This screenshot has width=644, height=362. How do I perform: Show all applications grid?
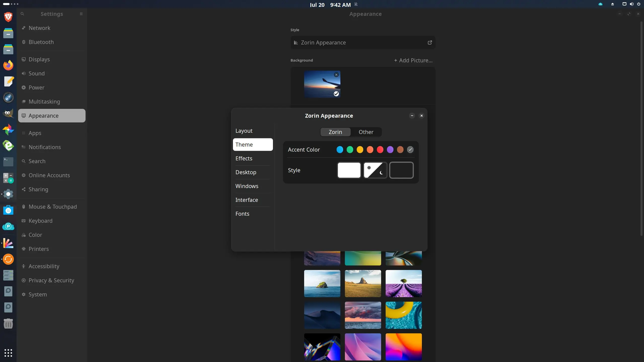(x=8, y=353)
